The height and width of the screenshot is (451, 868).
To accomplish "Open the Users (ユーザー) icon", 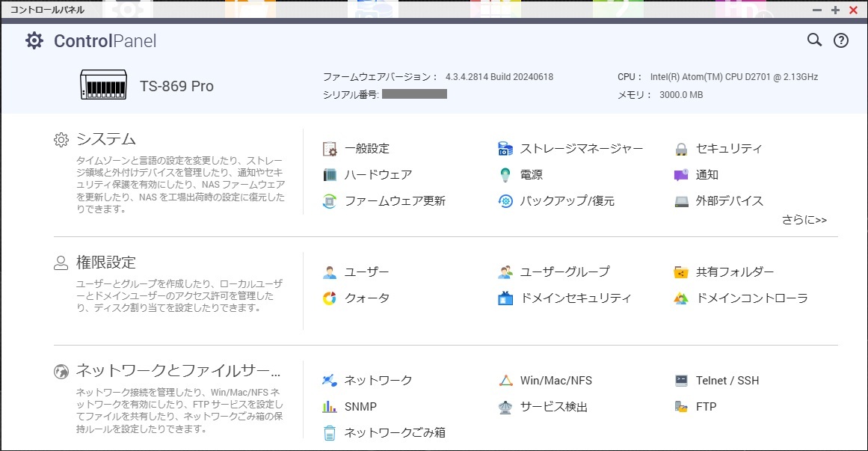I will (330, 272).
